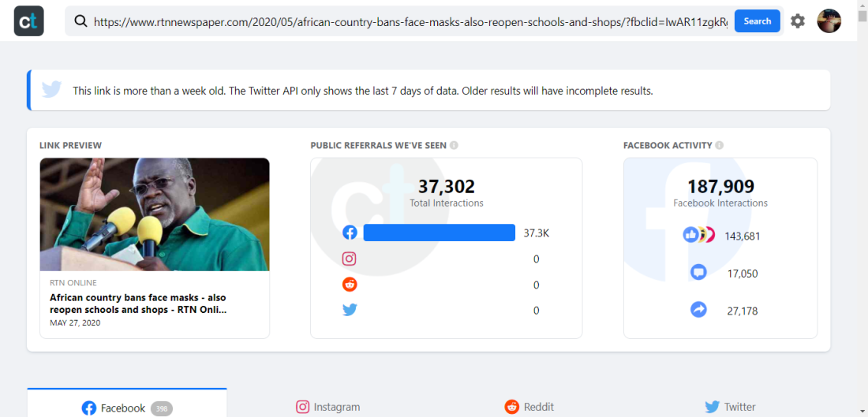
Task: Open the settings gear icon
Action: 797,21
